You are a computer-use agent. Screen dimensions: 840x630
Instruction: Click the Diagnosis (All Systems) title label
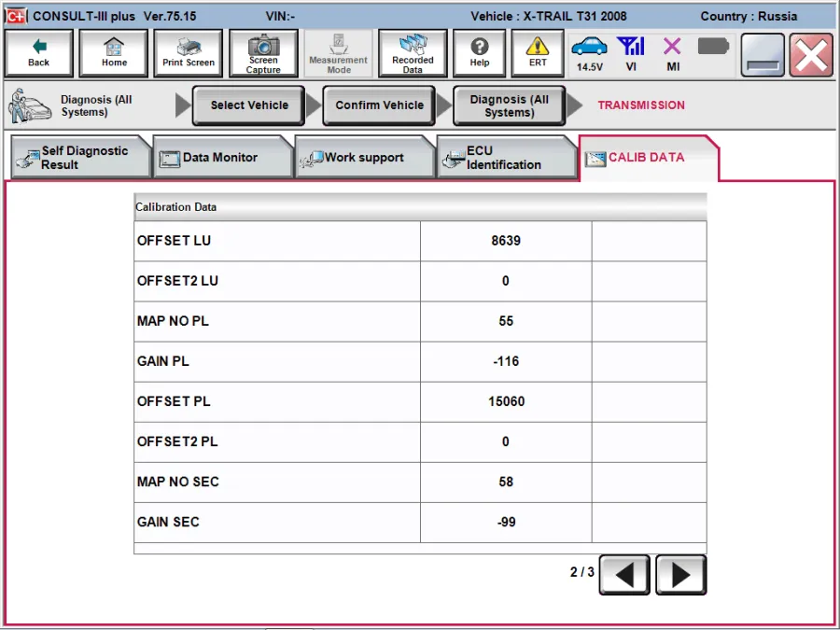coord(96,105)
